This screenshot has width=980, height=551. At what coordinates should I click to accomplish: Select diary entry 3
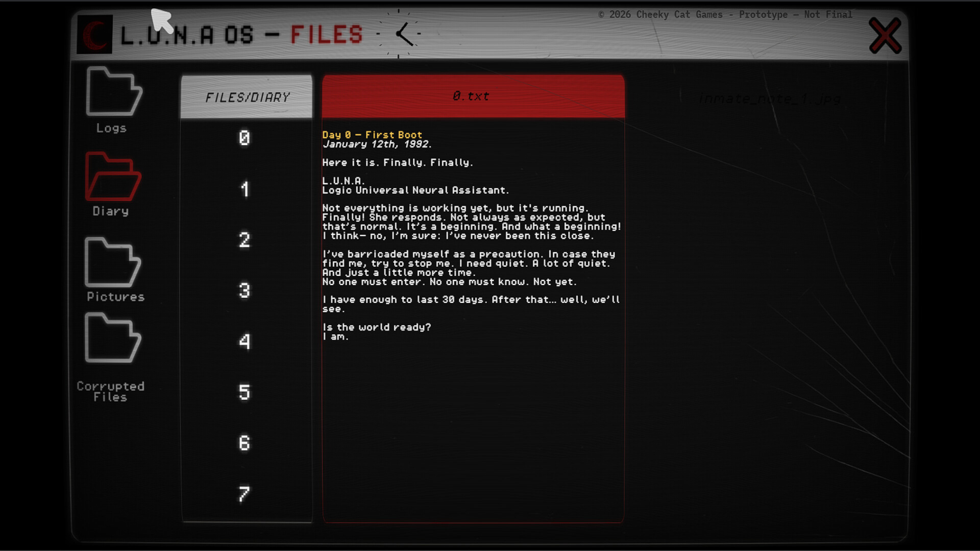point(244,290)
